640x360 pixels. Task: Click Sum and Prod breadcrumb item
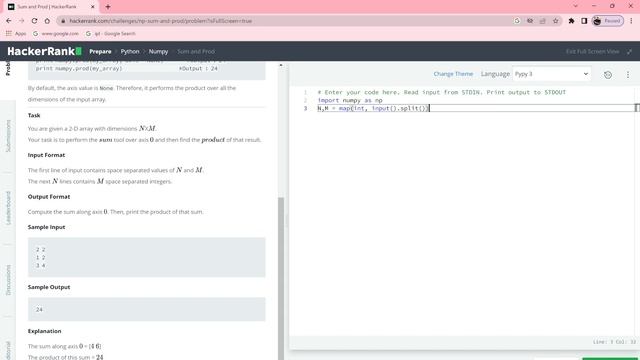tap(196, 51)
